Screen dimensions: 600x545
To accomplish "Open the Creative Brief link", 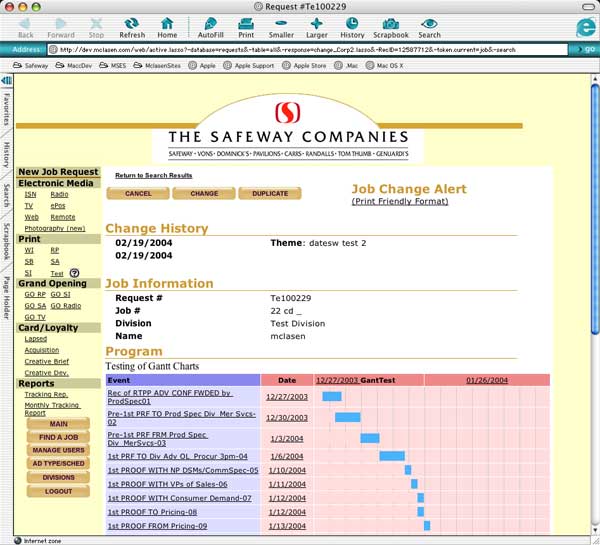I will [47, 361].
